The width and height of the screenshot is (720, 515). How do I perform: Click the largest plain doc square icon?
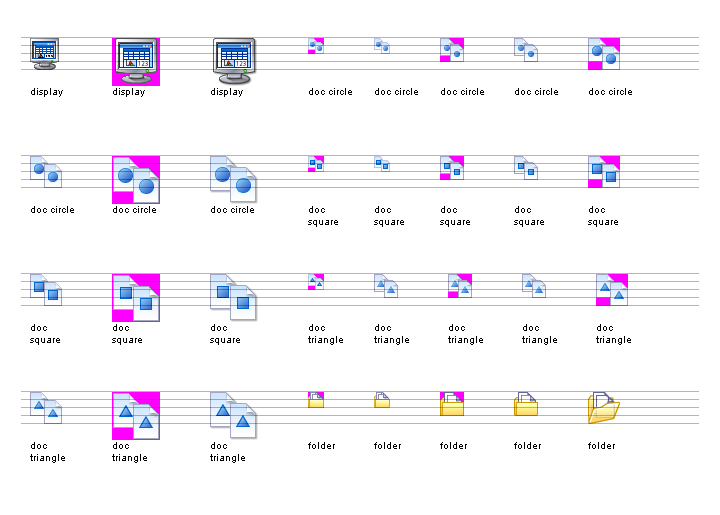pyautogui.click(x=234, y=297)
